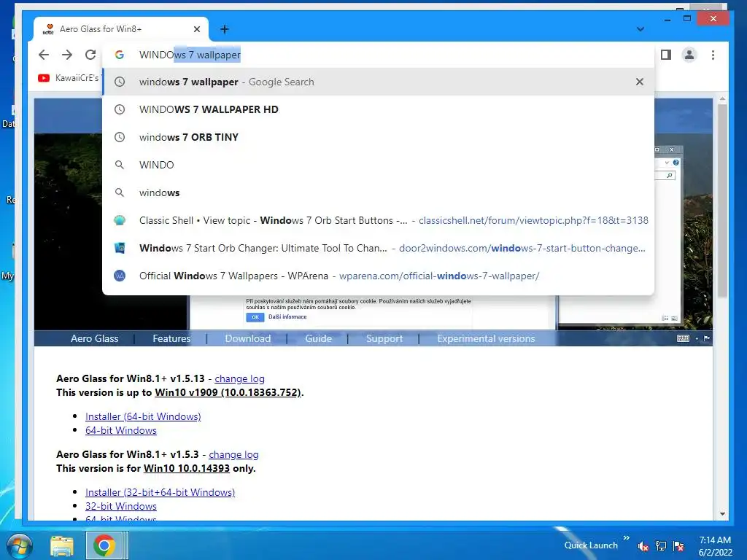
Task: Open Classic Shell forum topic suggestion
Action: (x=379, y=220)
